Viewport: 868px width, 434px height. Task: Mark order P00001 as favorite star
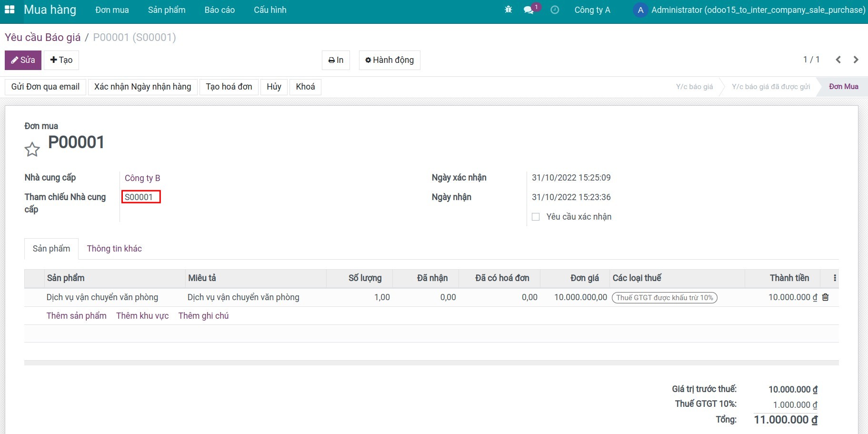[x=32, y=150]
